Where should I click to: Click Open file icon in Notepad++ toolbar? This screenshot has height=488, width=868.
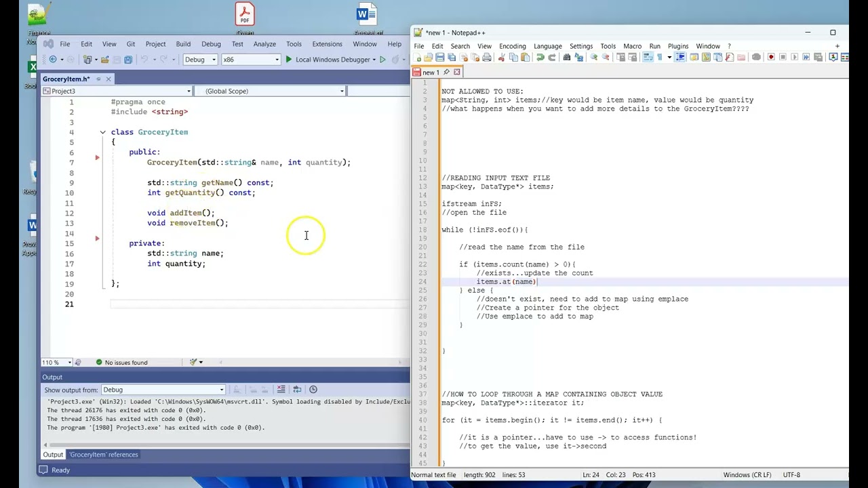click(429, 58)
